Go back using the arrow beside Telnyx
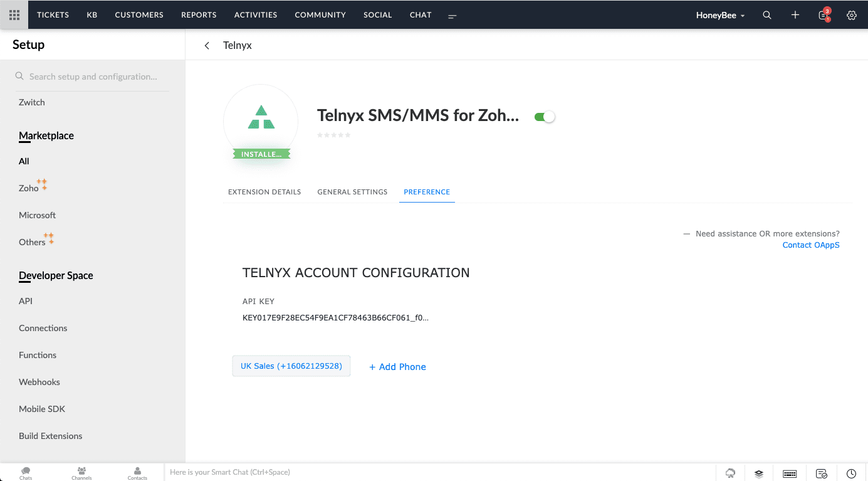 [x=207, y=46]
